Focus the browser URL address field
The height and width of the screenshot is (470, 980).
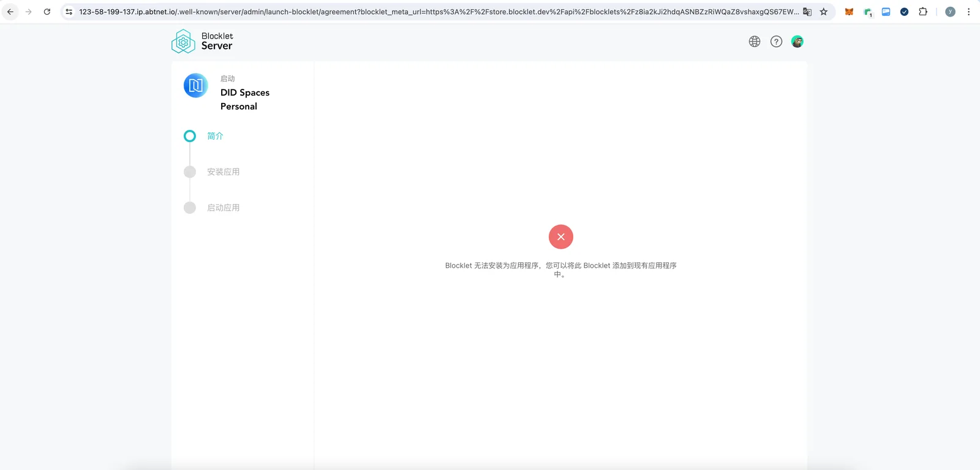[439, 12]
